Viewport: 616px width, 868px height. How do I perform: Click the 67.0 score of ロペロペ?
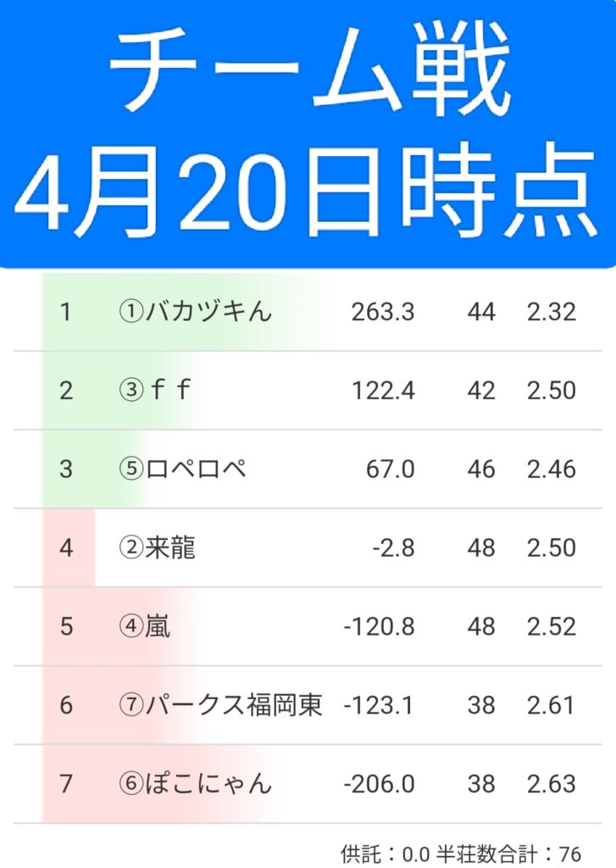coord(391,469)
